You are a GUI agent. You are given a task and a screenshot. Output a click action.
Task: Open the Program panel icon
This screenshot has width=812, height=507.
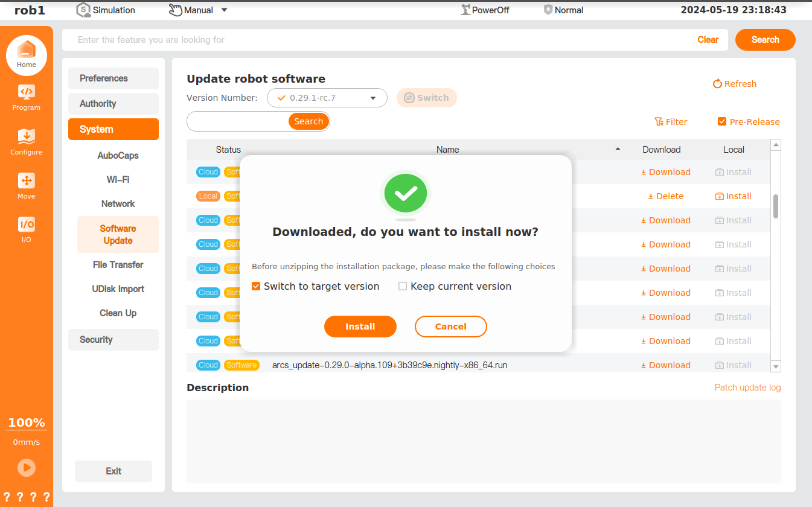point(26,92)
